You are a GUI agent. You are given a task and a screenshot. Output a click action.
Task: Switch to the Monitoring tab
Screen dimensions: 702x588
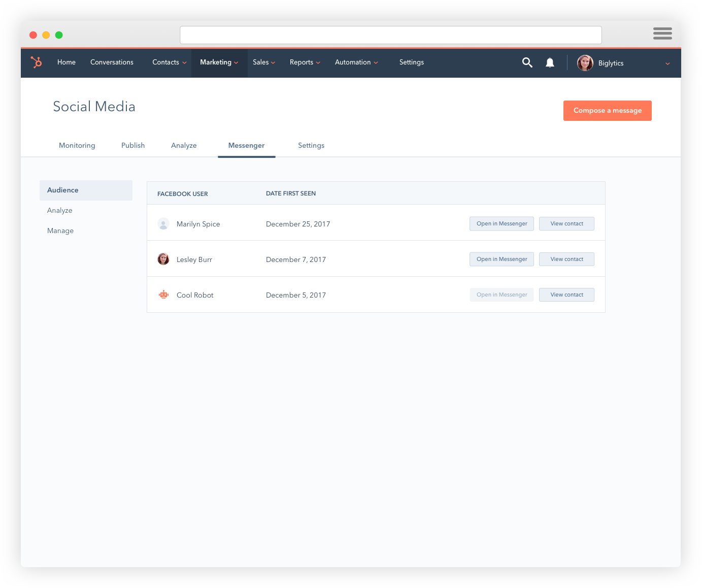click(x=77, y=145)
